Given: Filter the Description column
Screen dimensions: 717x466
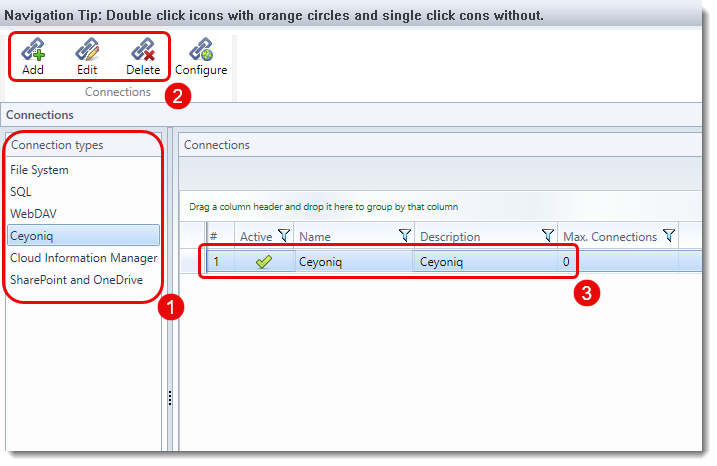Looking at the screenshot, I should tap(547, 236).
